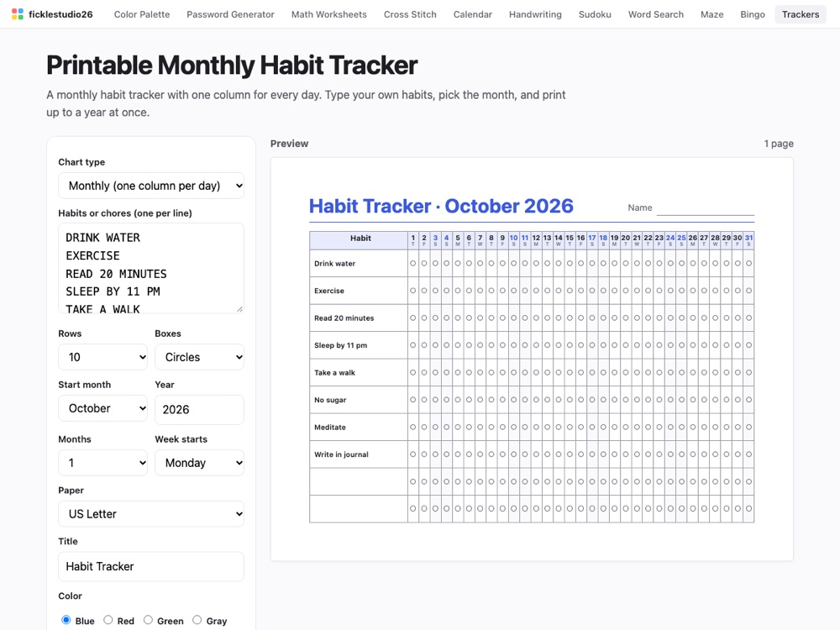Open Word Search in the navigation

[656, 14]
